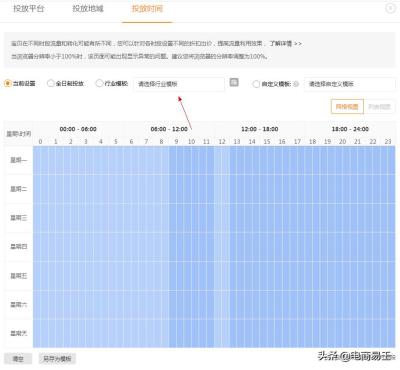The image size is (400, 370).
Task: Choose the 行业模板 radio option
Action: point(99,83)
